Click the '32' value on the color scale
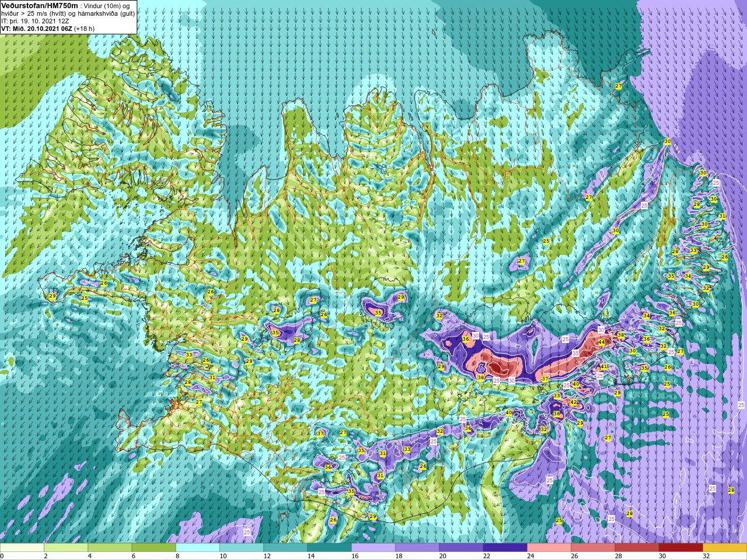The height and width of the screenshot is (560, 747). coord(707,556)
